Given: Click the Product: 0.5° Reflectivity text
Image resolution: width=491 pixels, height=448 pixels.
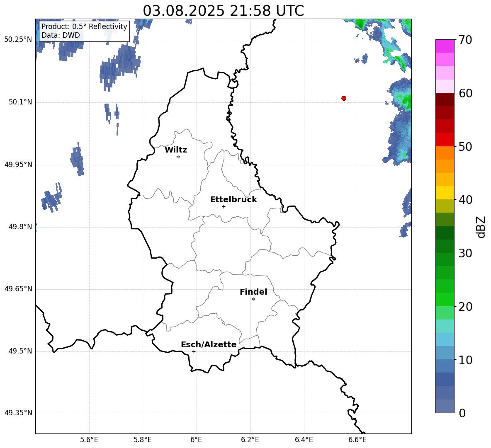Looking at the screenshot, I should 84,27.
